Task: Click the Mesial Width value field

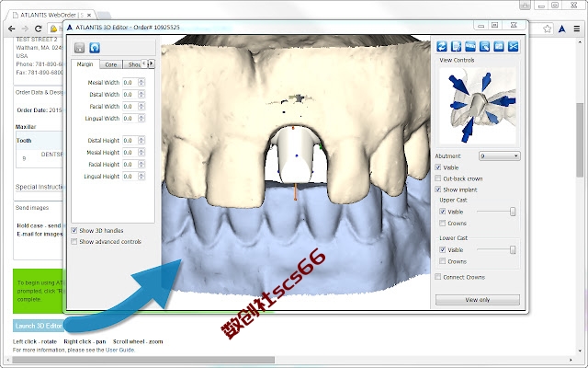Action: (x=130, y=82)
